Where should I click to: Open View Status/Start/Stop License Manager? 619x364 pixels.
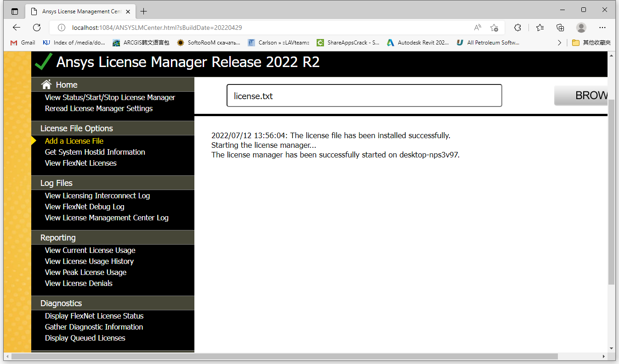point(110,97)
